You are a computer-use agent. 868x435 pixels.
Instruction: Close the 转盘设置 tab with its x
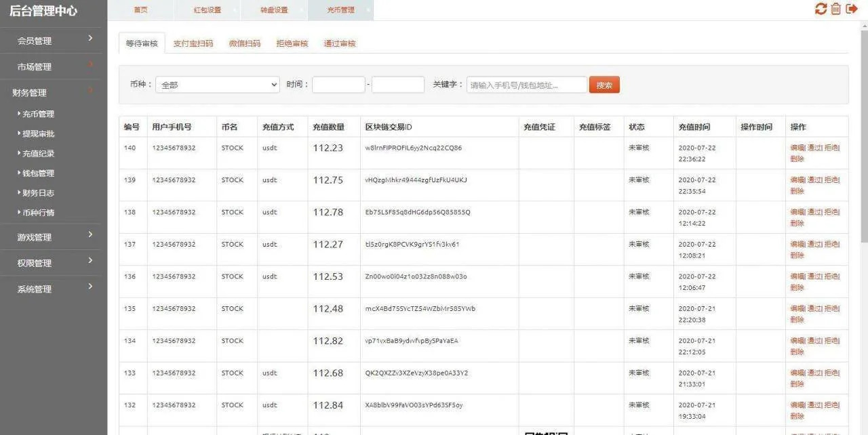[x=302, y=10]
